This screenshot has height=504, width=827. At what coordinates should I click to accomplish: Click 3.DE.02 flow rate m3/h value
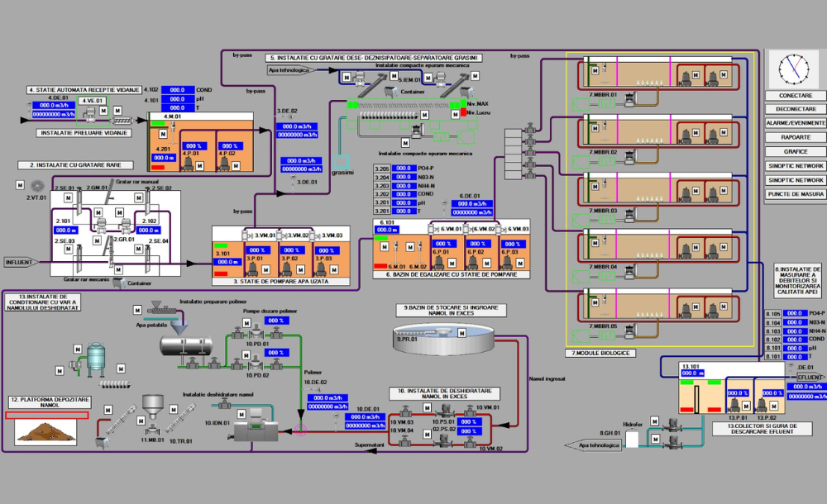point(297,126)
